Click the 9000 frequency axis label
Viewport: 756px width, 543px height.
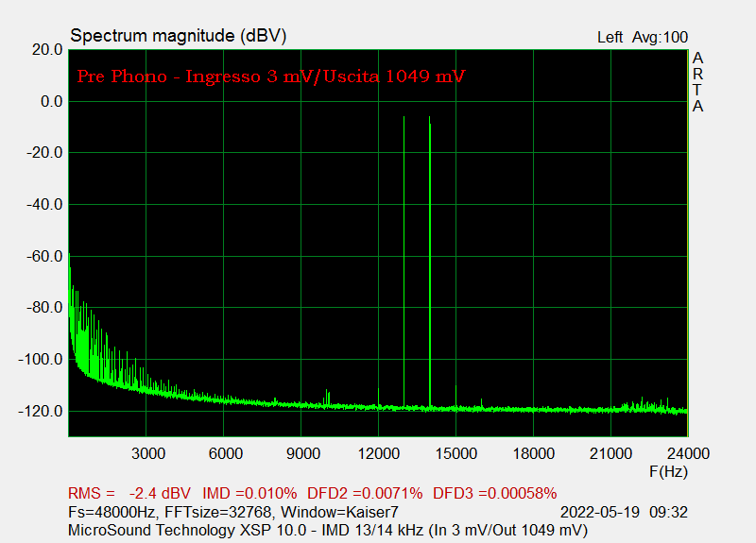[x=303, y=453]
